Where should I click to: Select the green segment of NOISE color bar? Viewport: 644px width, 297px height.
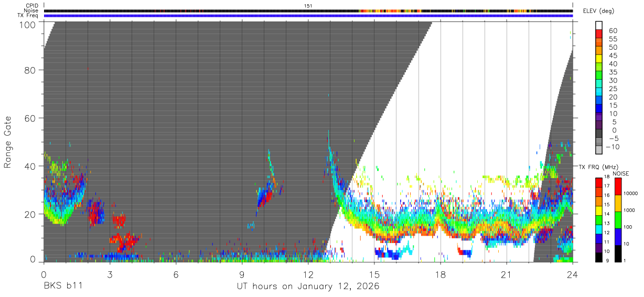[617, 219]
